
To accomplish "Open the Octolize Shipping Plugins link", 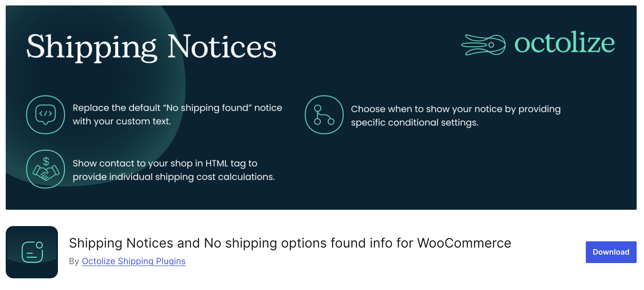I will tap(134, 261).
